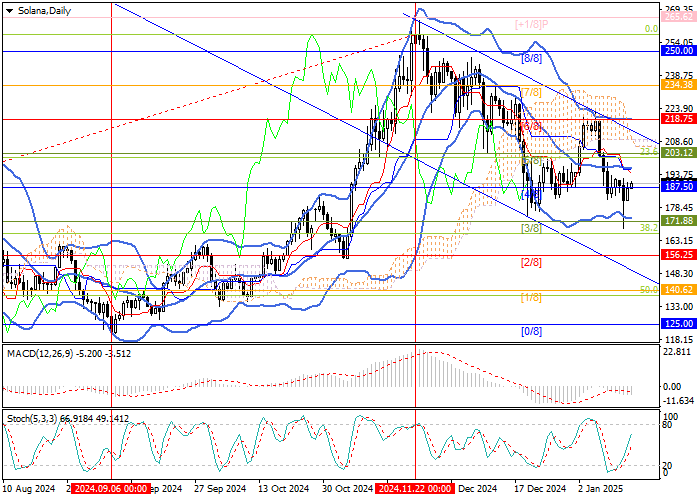The width and height of the screenshot is (700, 500).
Task: Click the red 218.75 price tag
Action: (x=680, y=118)
